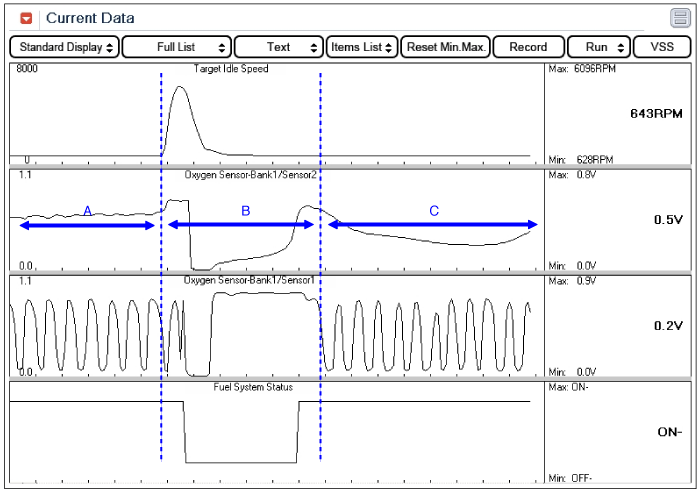Screen dimensions: 700x492
Task: Click the red dropdown arrow icon beside Current Data
Action: pyautogui.click(x=26, y=18)
